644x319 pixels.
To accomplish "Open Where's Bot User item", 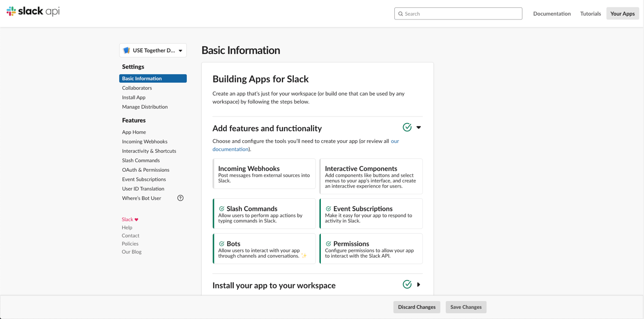I will (142, 198).
